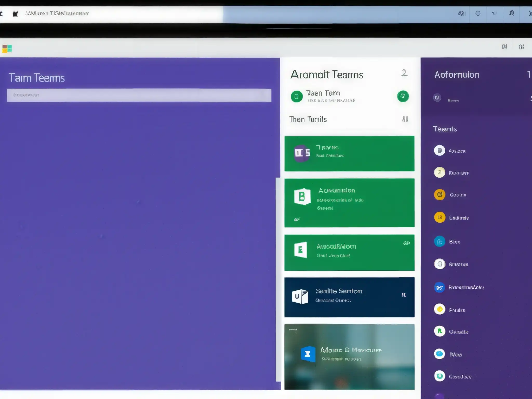Click the blue icon beside Blee
This screenshot has height=399, width=532.
440,242
